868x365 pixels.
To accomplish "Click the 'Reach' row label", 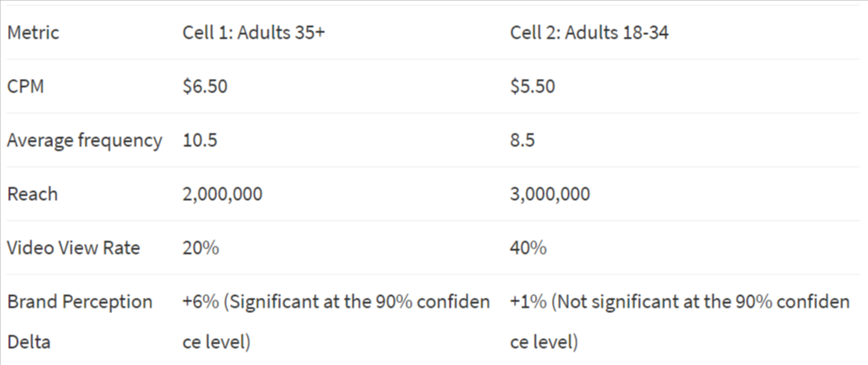I will [x=31, y=195].
